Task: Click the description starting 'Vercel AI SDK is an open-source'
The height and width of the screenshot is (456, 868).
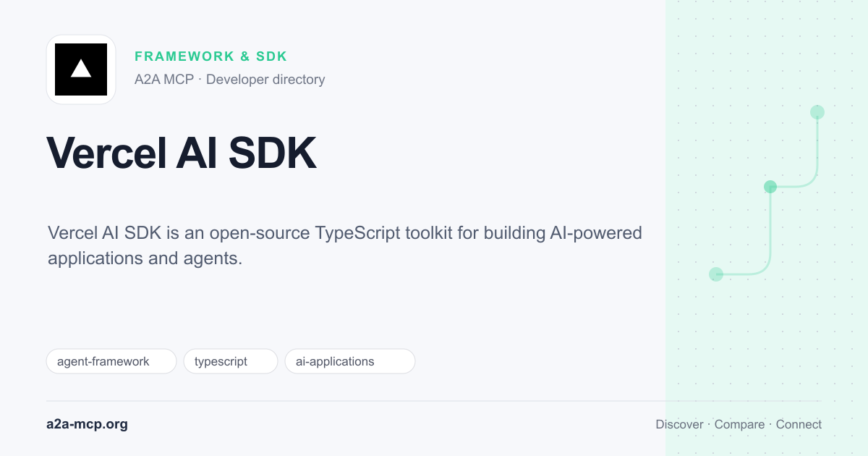Action: 345,245
